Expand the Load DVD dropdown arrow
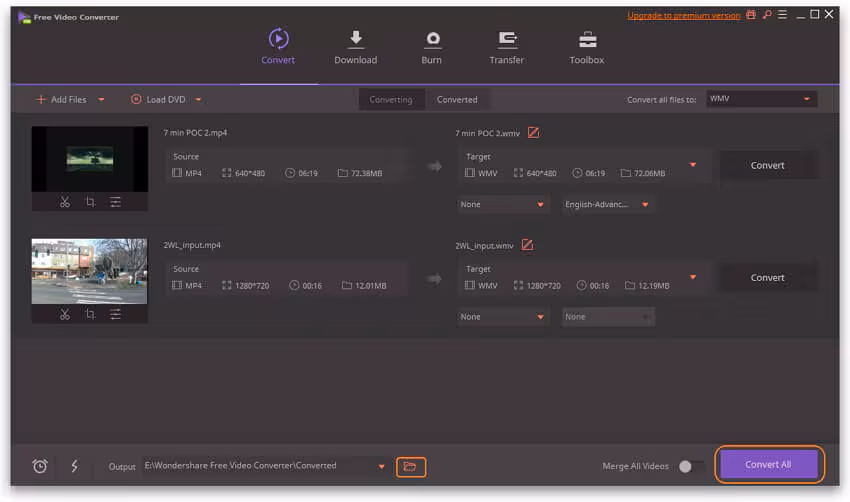This screenshot has width=850, height=502. point(198,100)
